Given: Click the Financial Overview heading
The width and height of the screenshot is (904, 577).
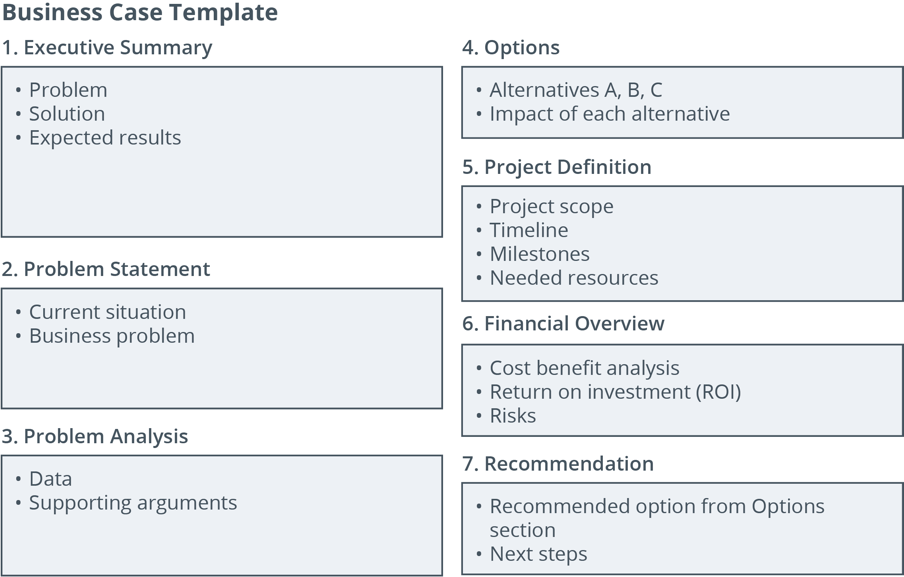Looking at the screenshot, I should (563, 323).
